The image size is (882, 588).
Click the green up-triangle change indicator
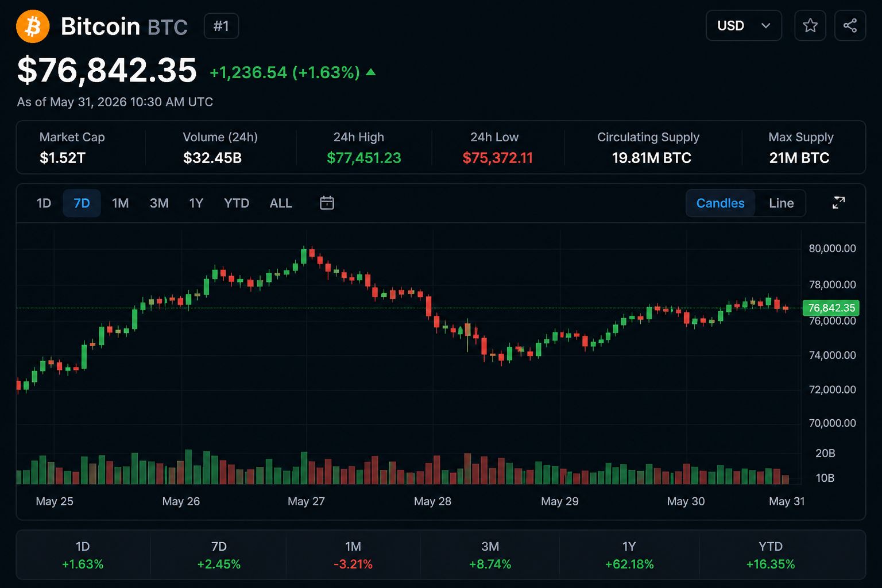[x=371, y=72]
